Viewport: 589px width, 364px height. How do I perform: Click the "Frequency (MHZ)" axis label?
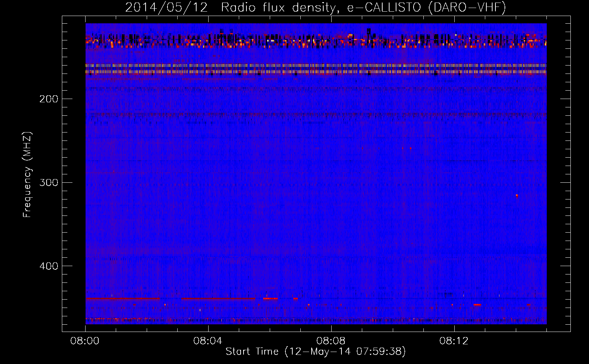click(x=27, y=174)
